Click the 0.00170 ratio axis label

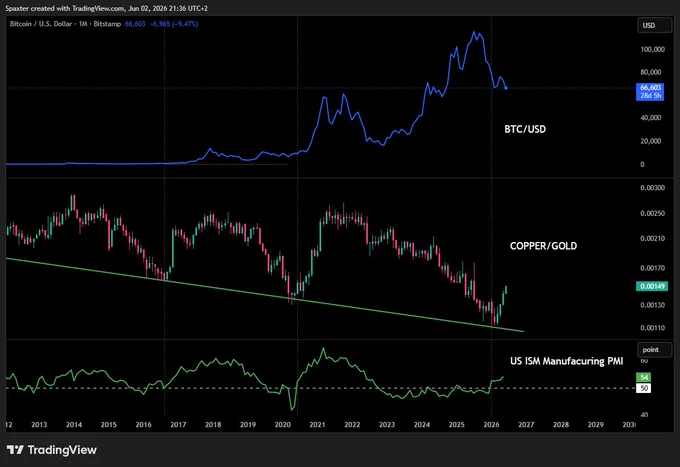click(x=652, y=268)
